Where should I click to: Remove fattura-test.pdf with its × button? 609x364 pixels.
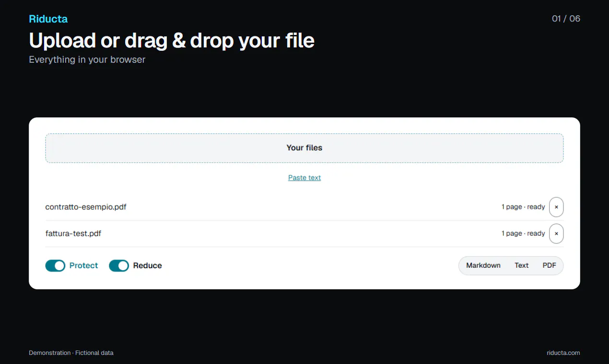(x=556, y=234)
